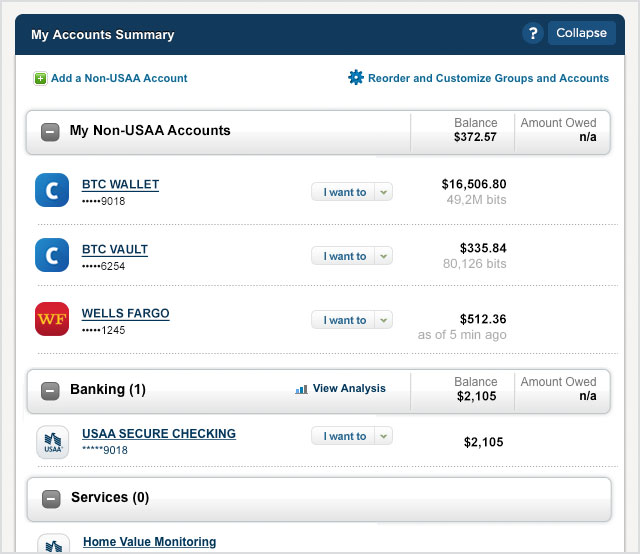Click the Banking (1) group title
The height and width of the screenshot is (554, 640).
pyautogui.click(x=108, y=389)
